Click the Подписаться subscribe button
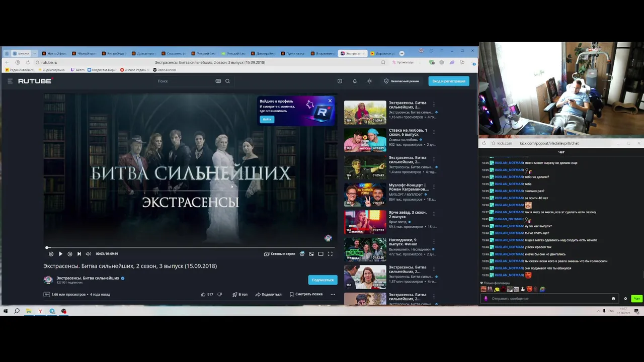Viewport: 644px width, 362px height. tap(323, 280)
